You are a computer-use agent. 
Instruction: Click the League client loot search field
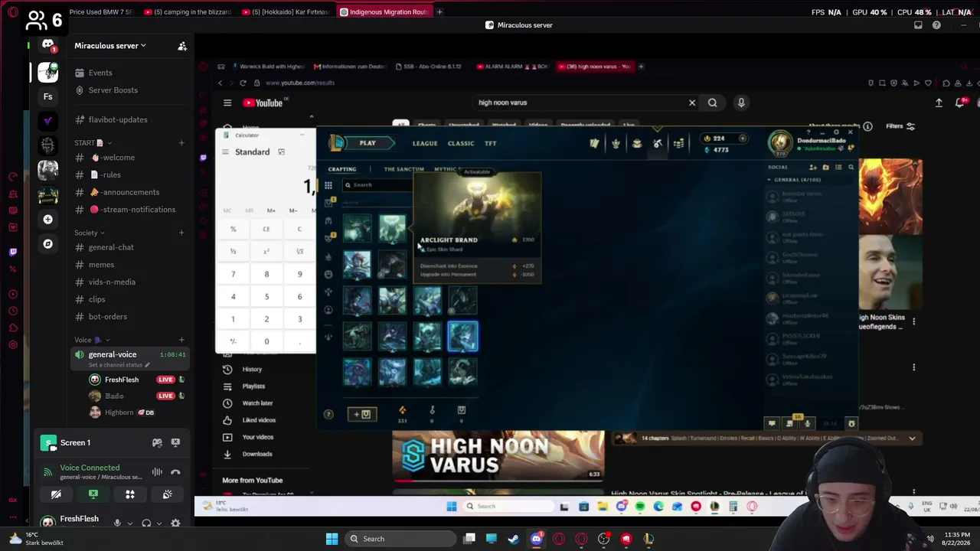(377, 185)
